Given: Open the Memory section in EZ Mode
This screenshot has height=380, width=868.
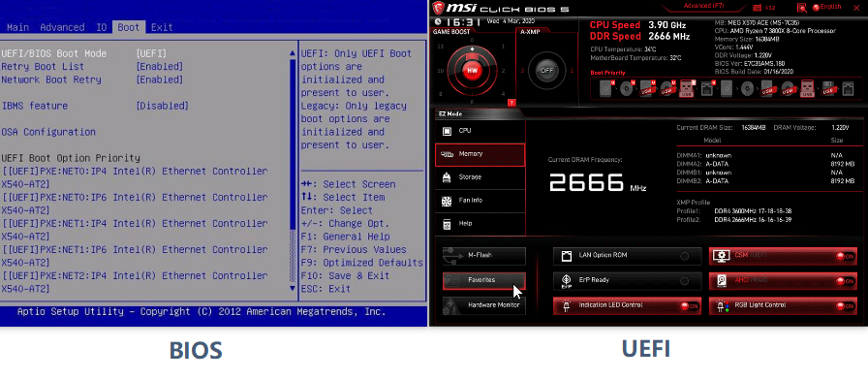Looking at the screenshot, I should (480, 154).
